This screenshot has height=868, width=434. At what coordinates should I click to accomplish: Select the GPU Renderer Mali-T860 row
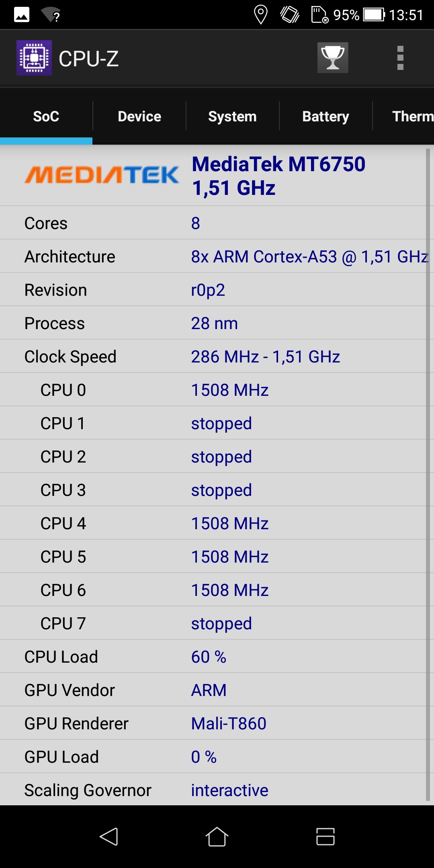pyautogui.click(x=213, y=723)
